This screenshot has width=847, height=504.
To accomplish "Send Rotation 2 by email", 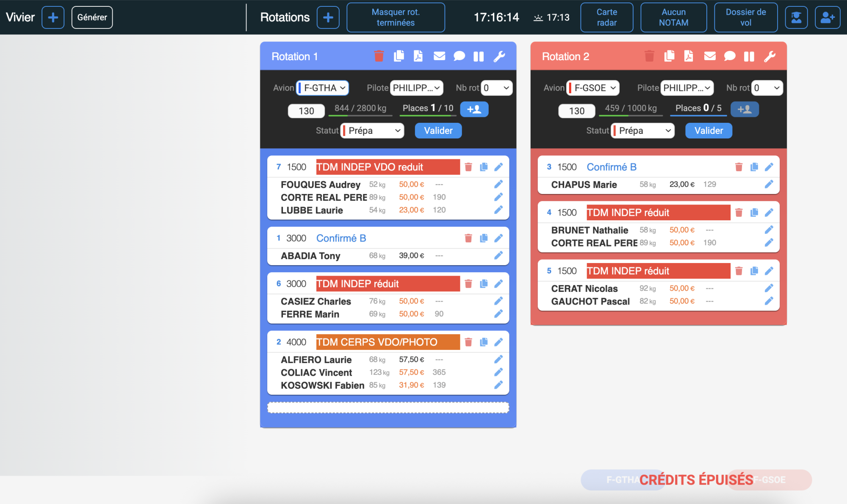I will click(x=710, y=56).
